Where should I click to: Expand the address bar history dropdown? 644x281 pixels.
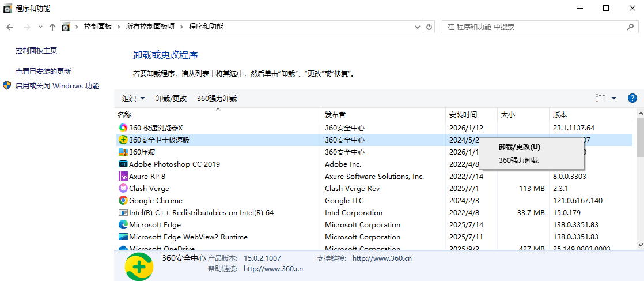coord(418,27)
